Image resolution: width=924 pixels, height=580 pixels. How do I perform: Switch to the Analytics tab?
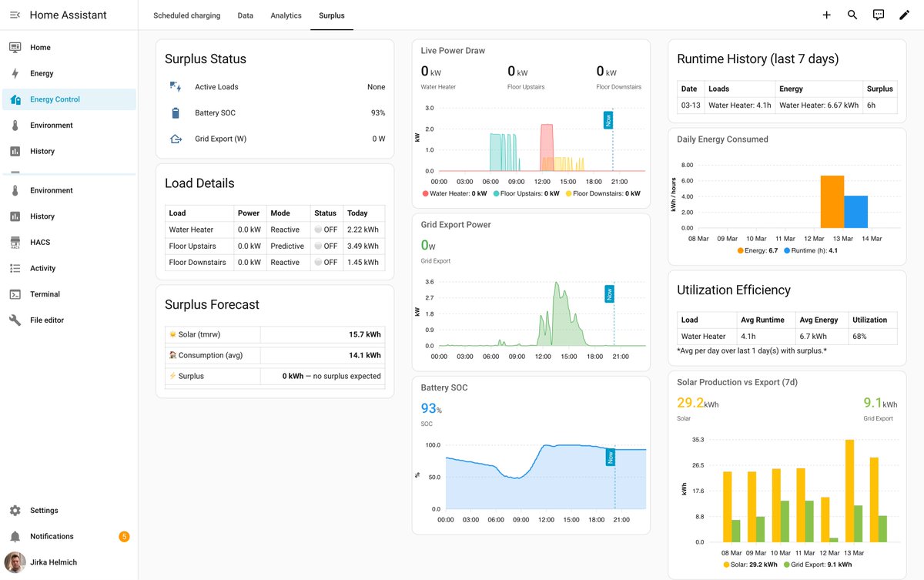pos(286,15)
